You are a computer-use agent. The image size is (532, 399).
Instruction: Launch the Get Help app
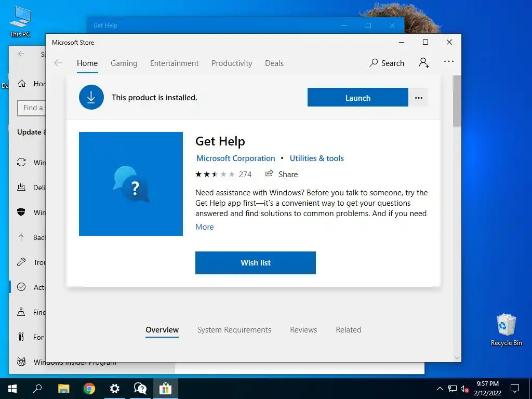pos(357,97)
